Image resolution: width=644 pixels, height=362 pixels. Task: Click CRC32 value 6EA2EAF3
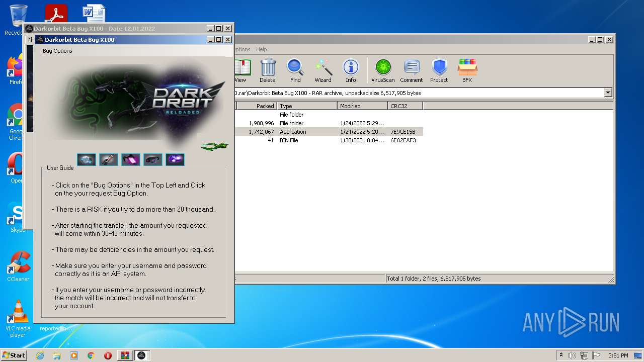403,140
